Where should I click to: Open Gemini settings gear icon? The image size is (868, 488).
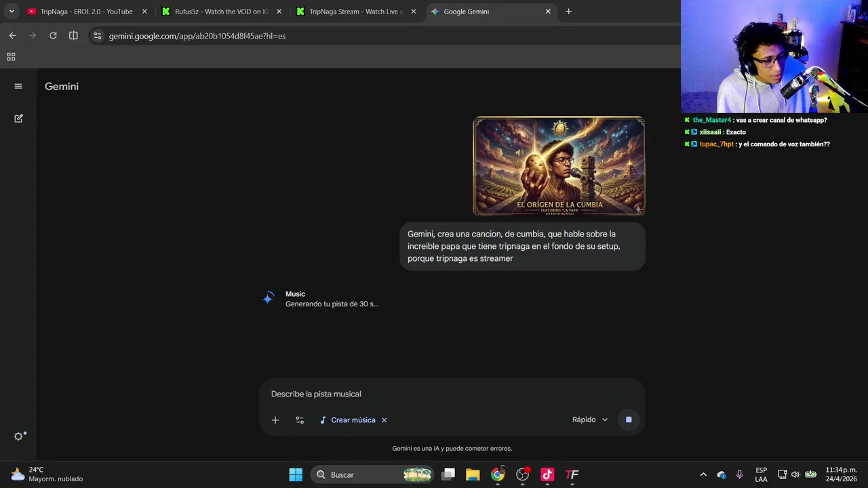point(18,436)
